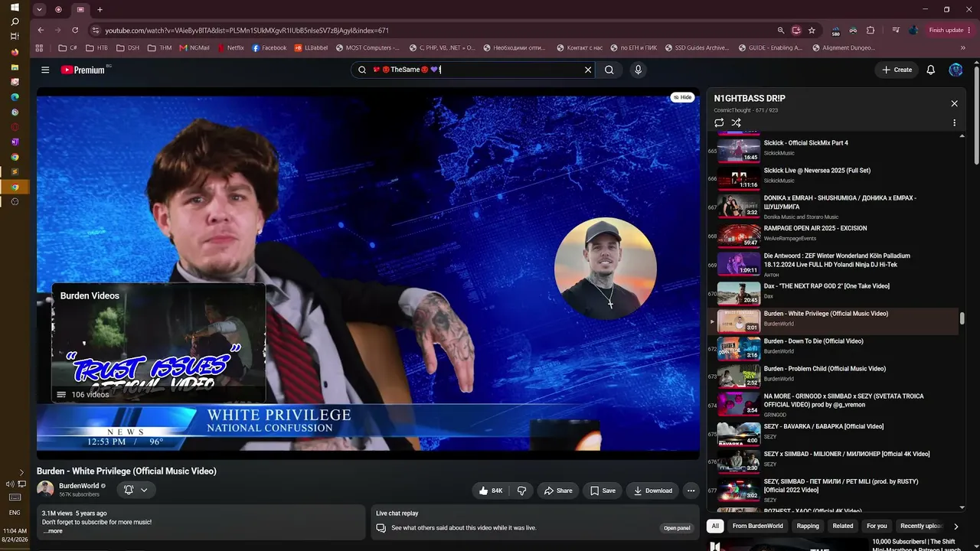Open zoom indicator in address bar

(x=780, y=30)
